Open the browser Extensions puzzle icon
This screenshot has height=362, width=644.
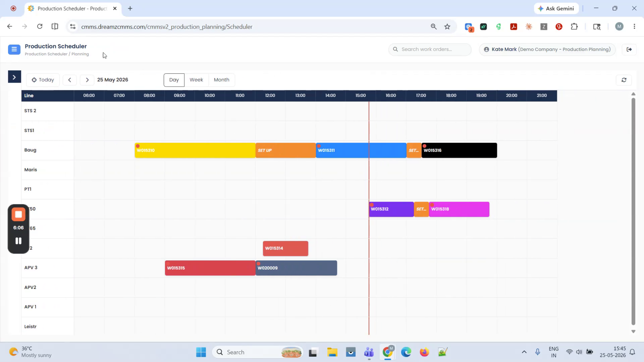pyautogui.click(x=574, y=27)
